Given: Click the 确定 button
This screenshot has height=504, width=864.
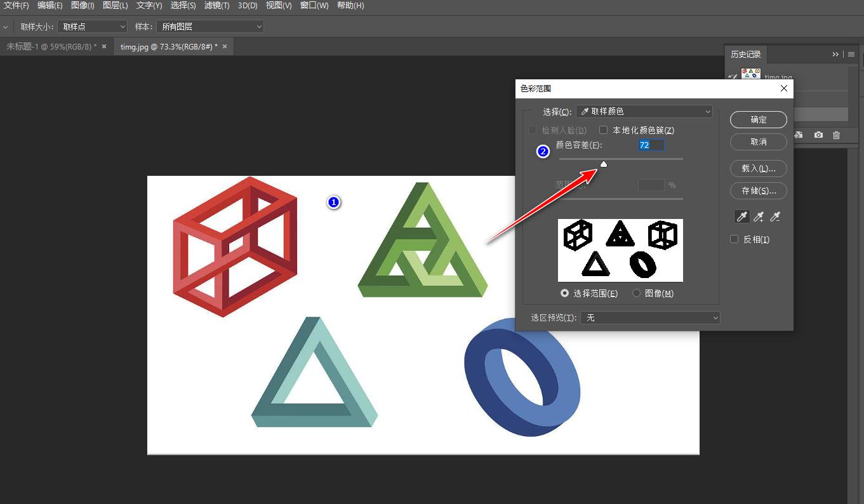Looking at the screenshot, I should (x=759, y=119).
